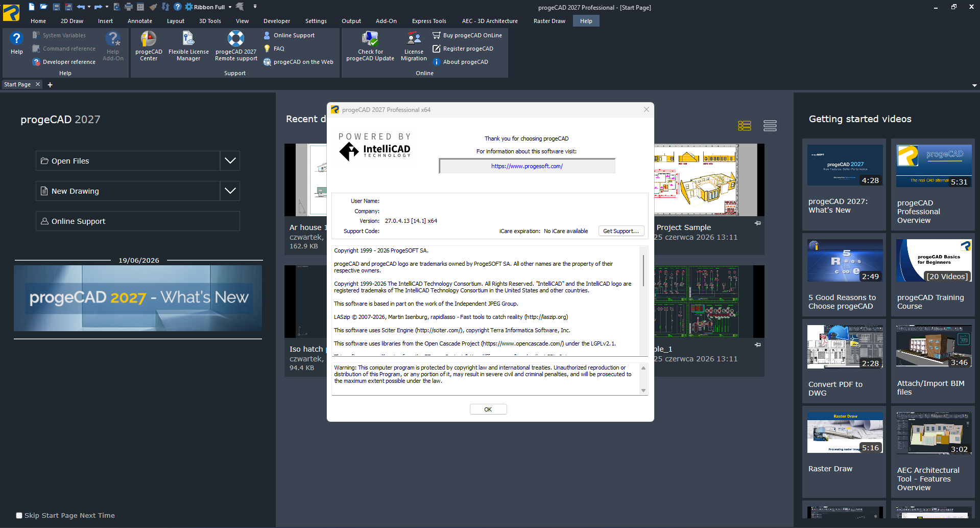Viewport: 980px width, 528px height.
Task: Play the Raster Draw video
Action: click(845, 432)
